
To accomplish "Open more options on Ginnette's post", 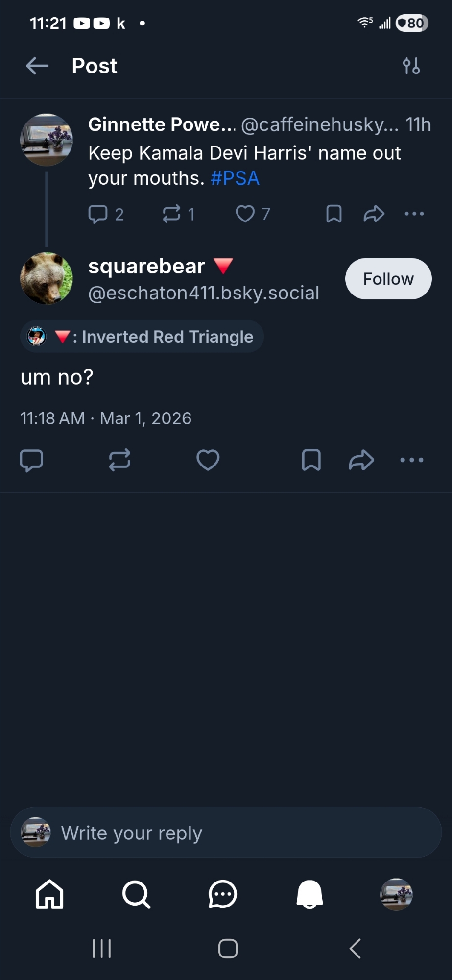I will click(414, 214).
